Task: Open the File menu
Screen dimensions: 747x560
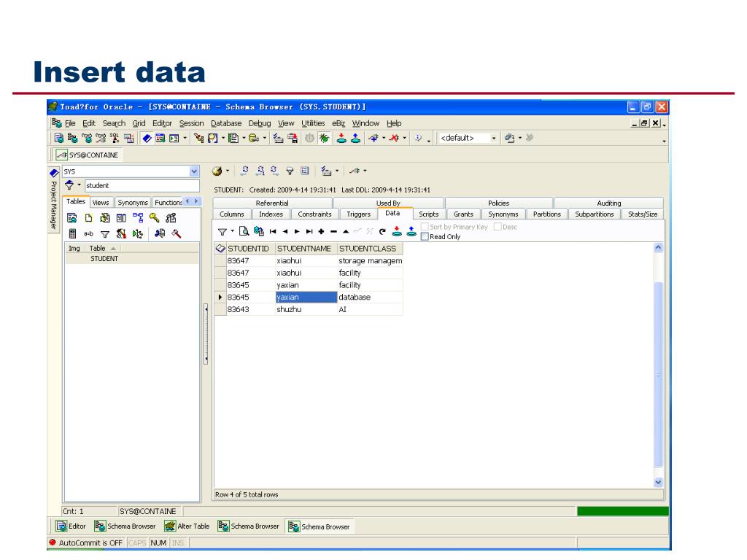Action: coord(70,123)
